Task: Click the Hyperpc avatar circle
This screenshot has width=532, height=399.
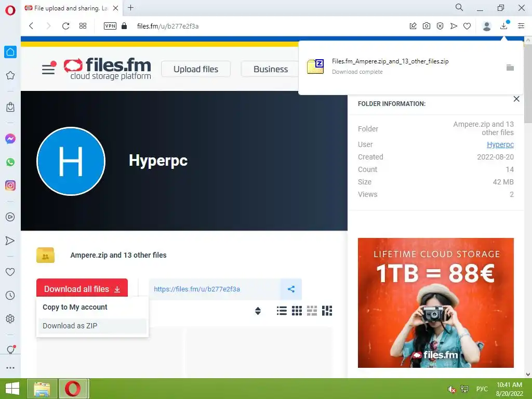Action: (x=71, y=161)
